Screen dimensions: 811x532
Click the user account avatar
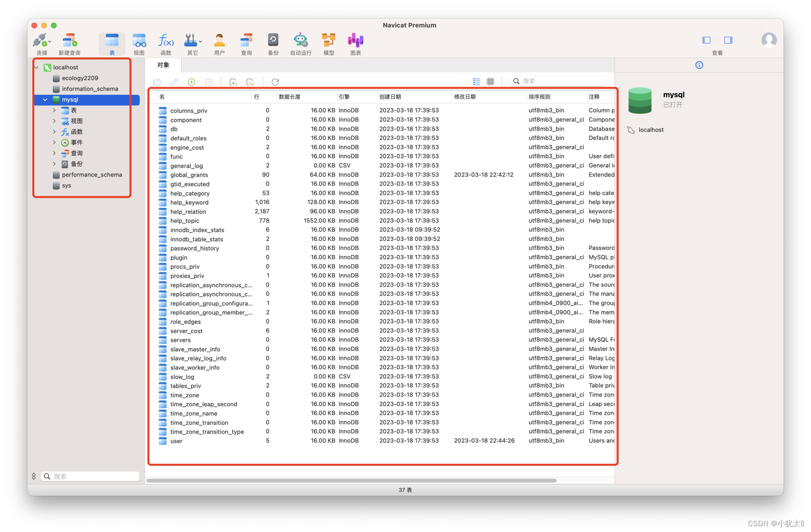coord(769,40)
